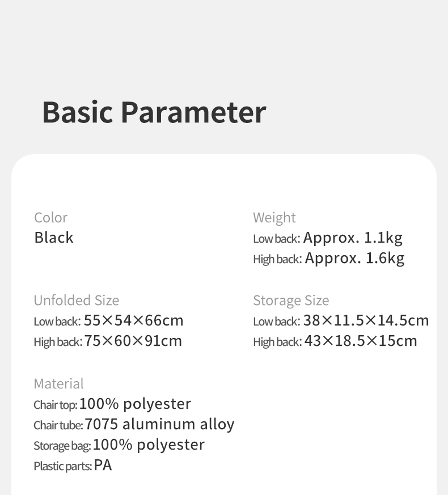The image size is (448, 495).
Task: Click the 38×11.5×14.5cm storage dimensions
Action: click(366, 321)
